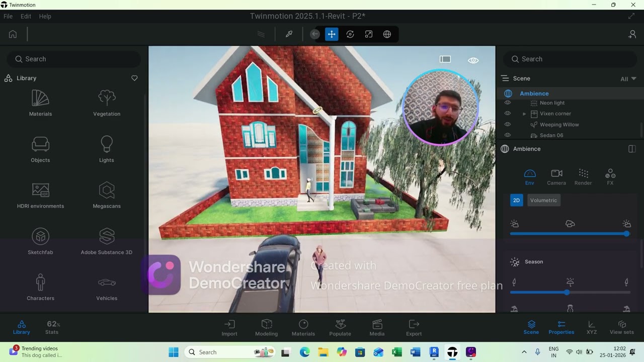The height and width of the screenshot is (362, 644).
Task: Open the Stats panel showing 62%
Action: (x=52, y=327)
